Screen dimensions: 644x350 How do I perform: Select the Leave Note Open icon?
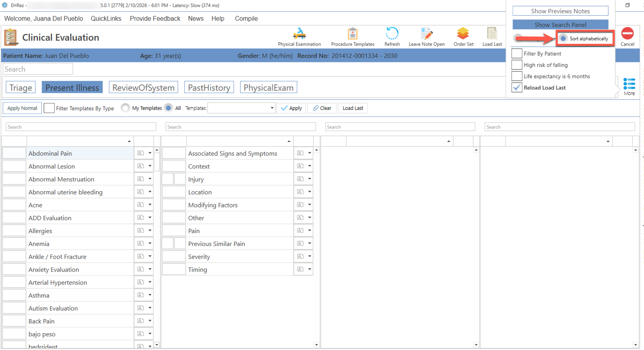pyautogui.click(x=426, y=36)
